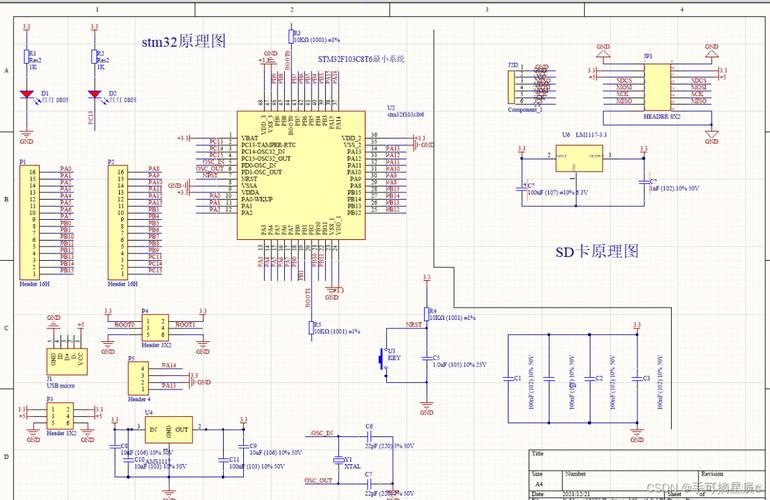770x500 pixels.
Task: Click the "stm32原理图" title text
Action: tap(183, 41)
